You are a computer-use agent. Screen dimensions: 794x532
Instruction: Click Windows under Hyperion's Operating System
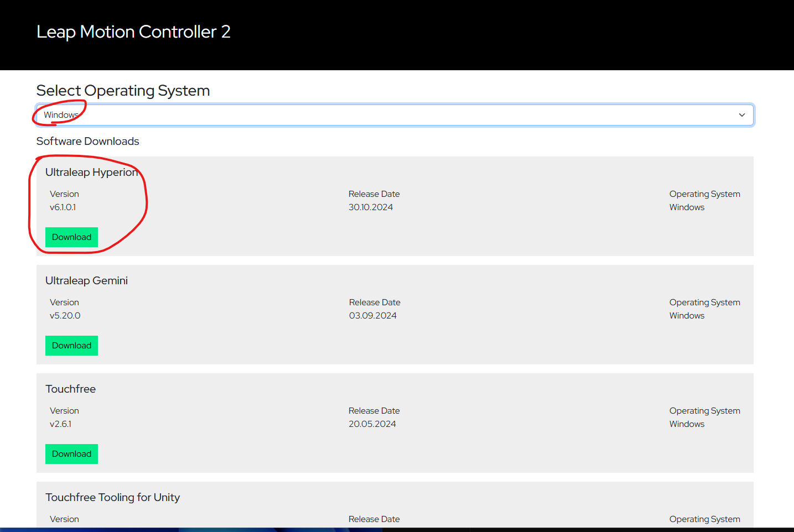coord(687,207)
